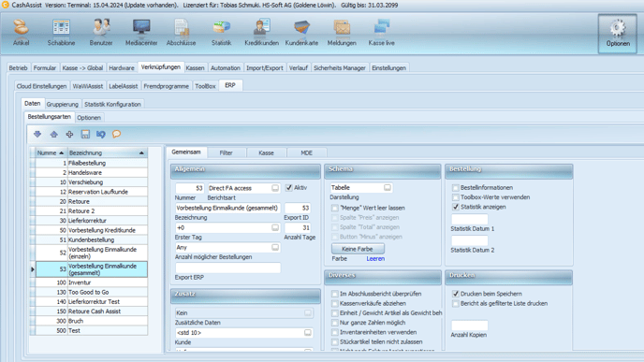Screen dimensions: 644x362
Task: Open the Gruppierung tab
Action: pos(63,104)
